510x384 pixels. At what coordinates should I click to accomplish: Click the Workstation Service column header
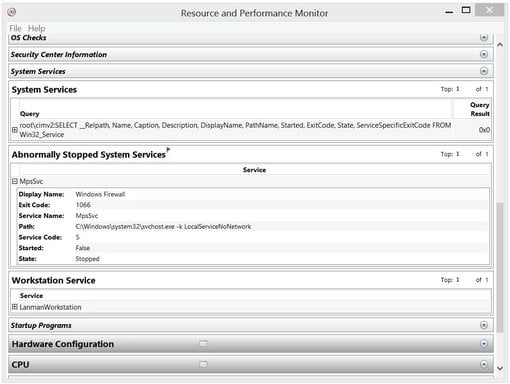point(31,296)
